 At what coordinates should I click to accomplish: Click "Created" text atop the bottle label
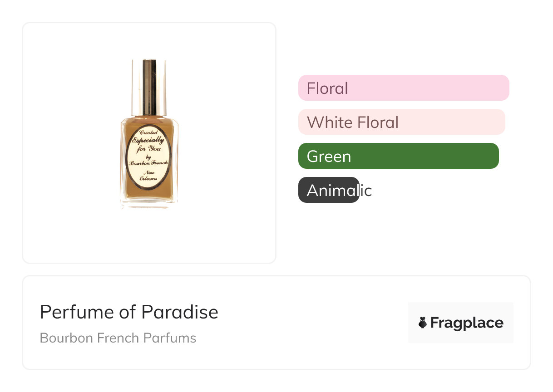point(148,132)
